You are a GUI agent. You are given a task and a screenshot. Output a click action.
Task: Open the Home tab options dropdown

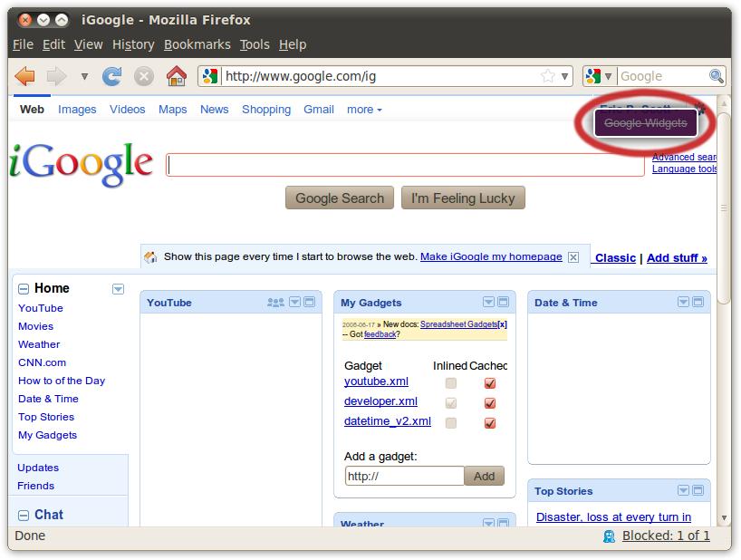pyautogui.click(x=118, y=289)
